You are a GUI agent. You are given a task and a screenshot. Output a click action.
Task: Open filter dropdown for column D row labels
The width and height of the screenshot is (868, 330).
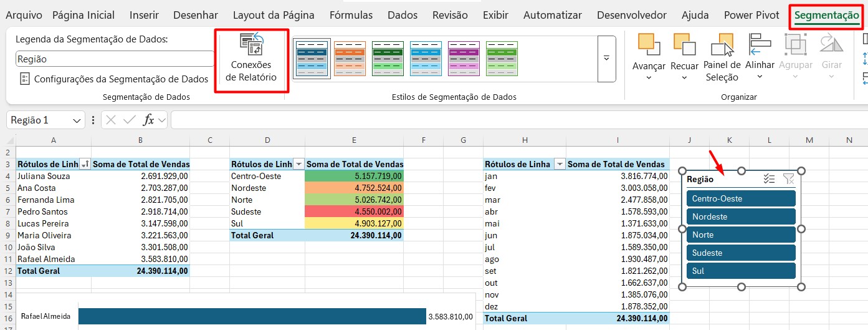click(x=298, y=164)
